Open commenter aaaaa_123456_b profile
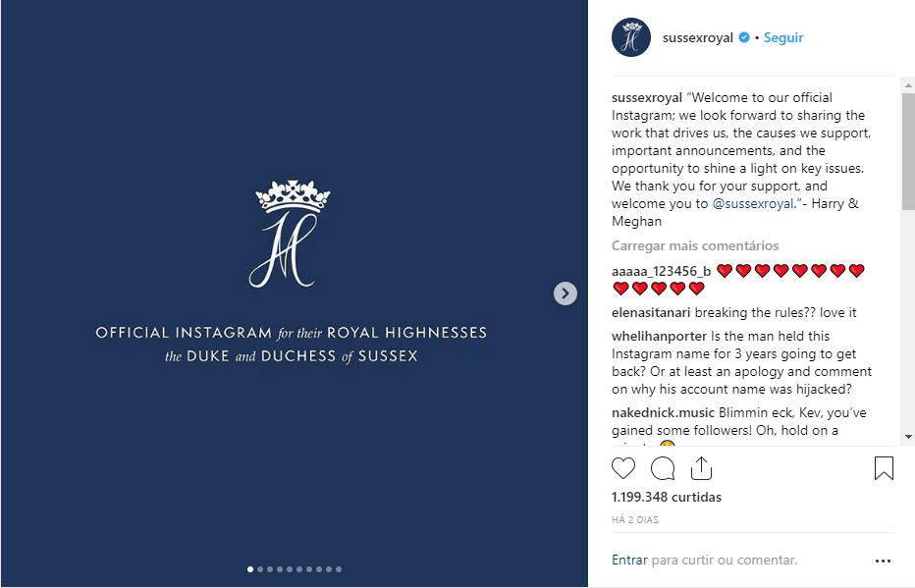This screenshot has height=588, width=915. coord(661,270)
